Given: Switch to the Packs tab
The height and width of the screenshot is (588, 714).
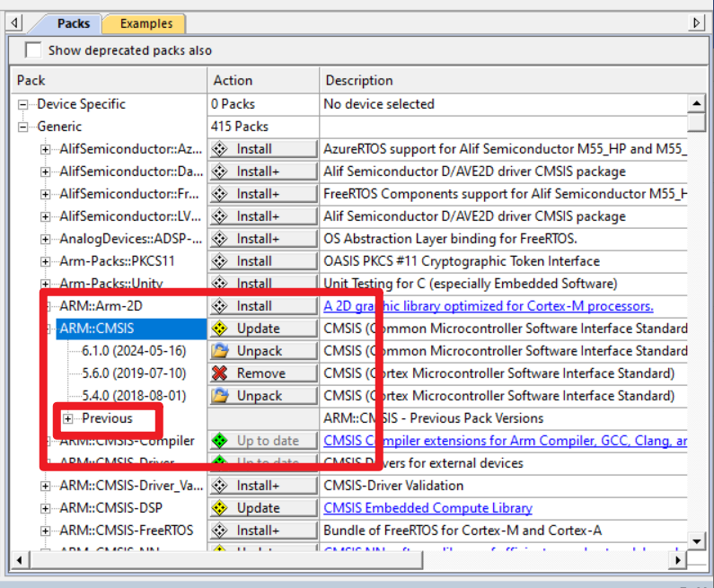Looking at the screenshot, I should coord(73,23).
